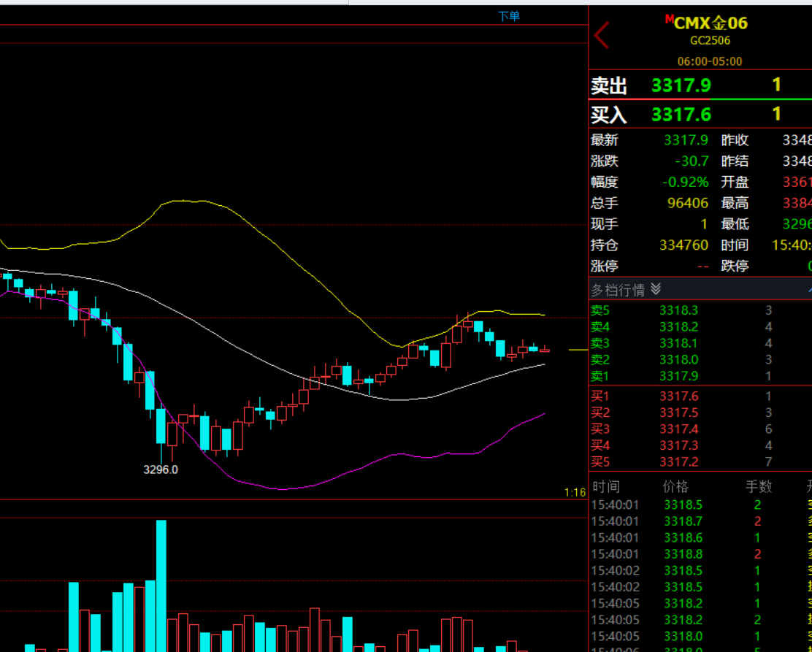The width and height of the screenshot is (812, 652).
Task: Click the red back arrow beside CMX金06
Action: pos(601,35)
